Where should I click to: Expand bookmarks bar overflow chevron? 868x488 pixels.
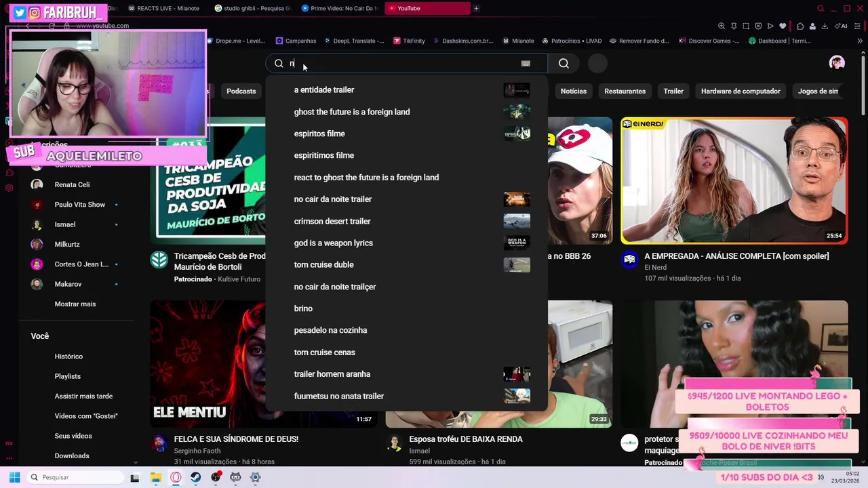coord(860,41)
